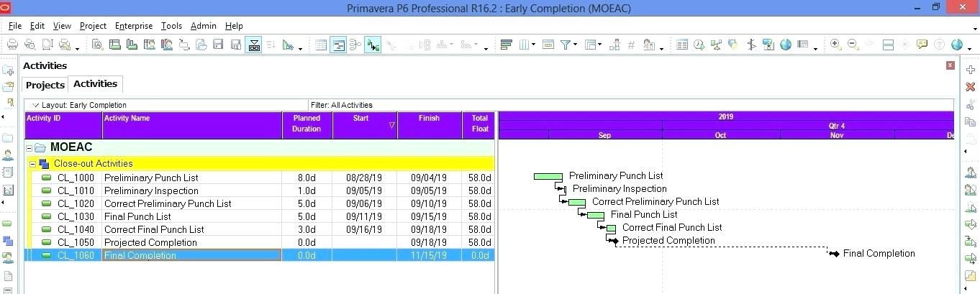Click the Filter funnel icon

coord(566,45)
